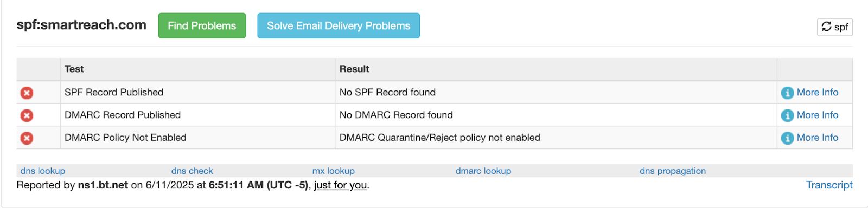This screenshot has width=868, height=208.
Task: Click the red error icon for SPF Record Published
Action: pyautogui.click(x=27, y=93)
